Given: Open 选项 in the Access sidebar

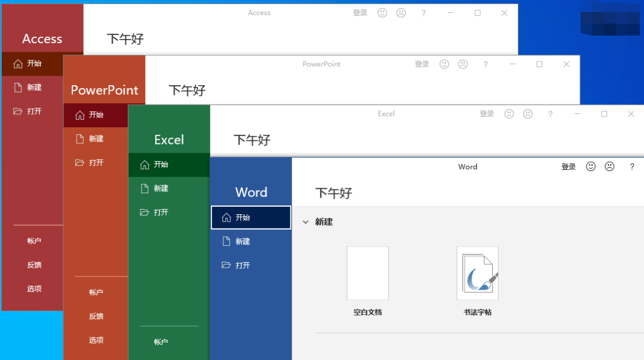Looking at the screenshot, I should point(34,289).
